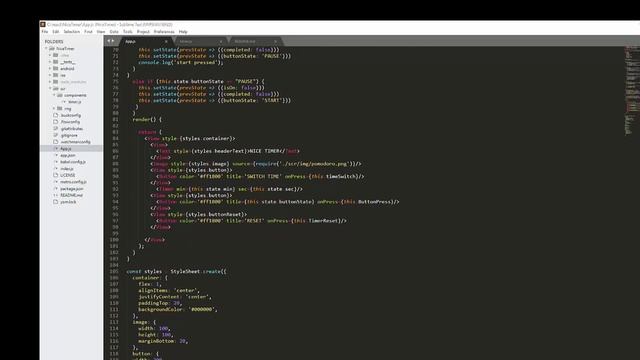Click the __tests__ folder icon
Image resolution: width=640 pixels, height=360 pixels.
coord(56,62)
